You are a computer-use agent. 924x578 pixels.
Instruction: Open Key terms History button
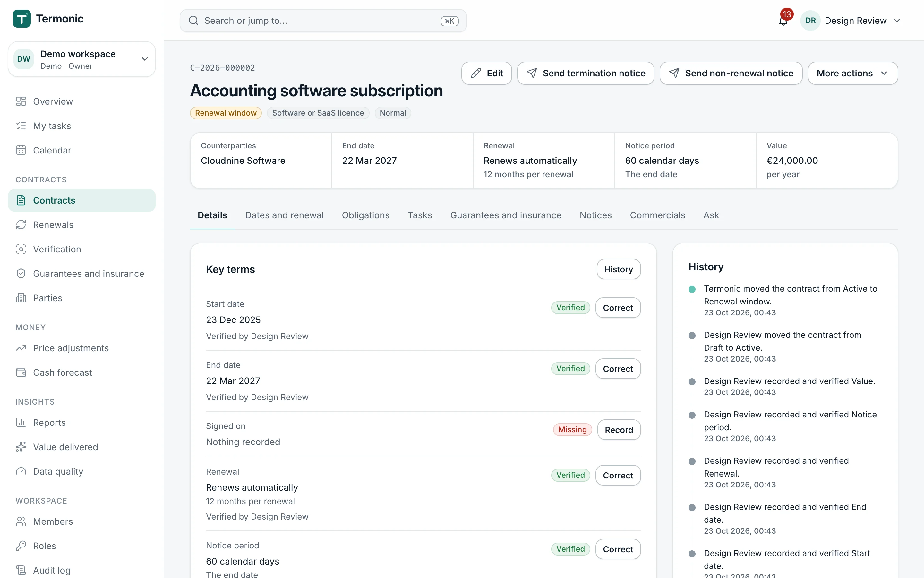coord(619,269)
